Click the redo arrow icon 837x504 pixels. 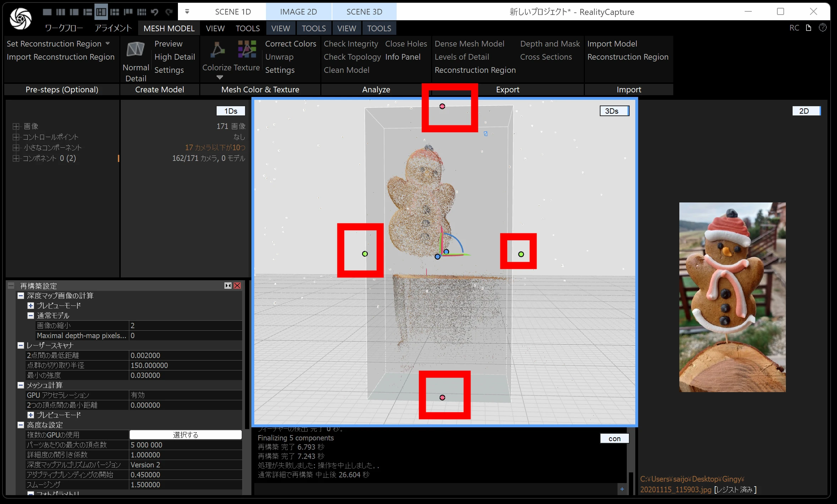pos(169,12)
